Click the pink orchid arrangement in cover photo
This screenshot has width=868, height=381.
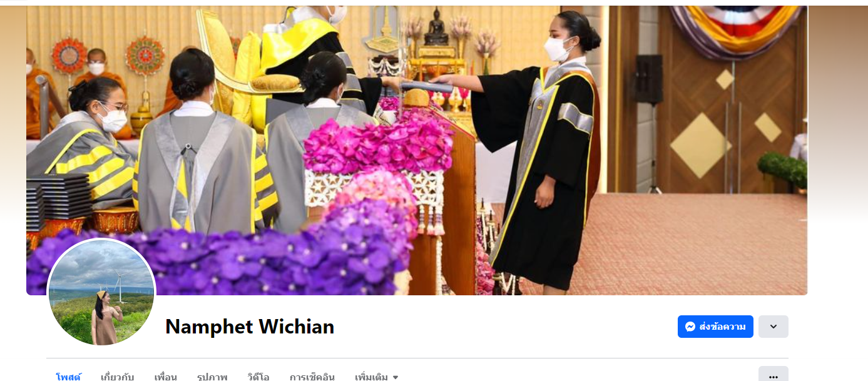[380, 144]
